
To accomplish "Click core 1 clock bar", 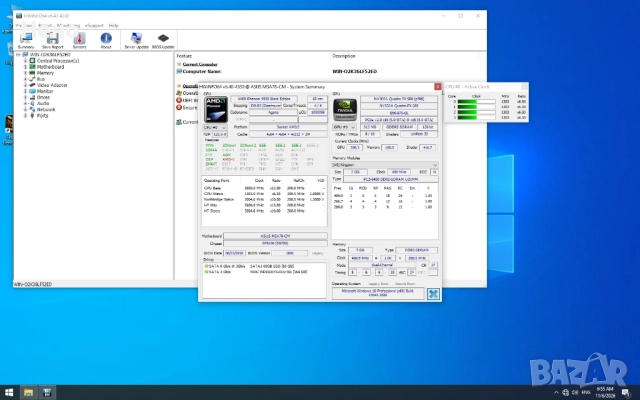I will point(476,107).
